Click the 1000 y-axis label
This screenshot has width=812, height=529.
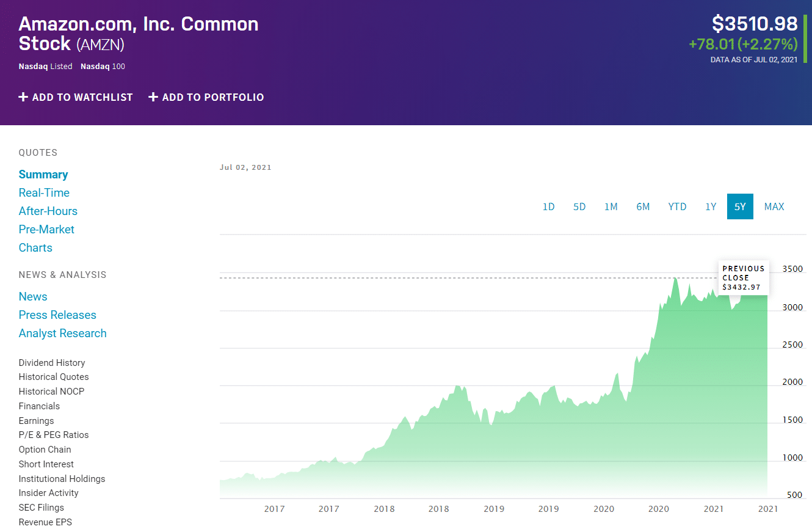pos(792,458)
